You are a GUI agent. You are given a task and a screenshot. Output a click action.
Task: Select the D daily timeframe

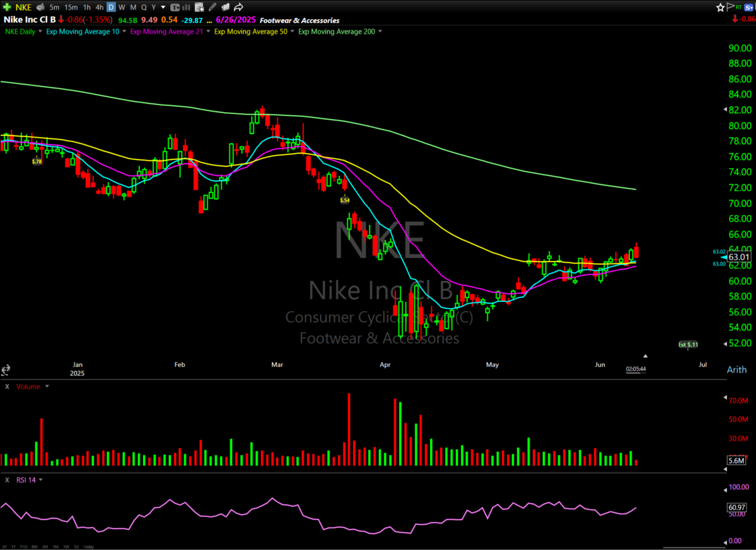tap(111, 7)
